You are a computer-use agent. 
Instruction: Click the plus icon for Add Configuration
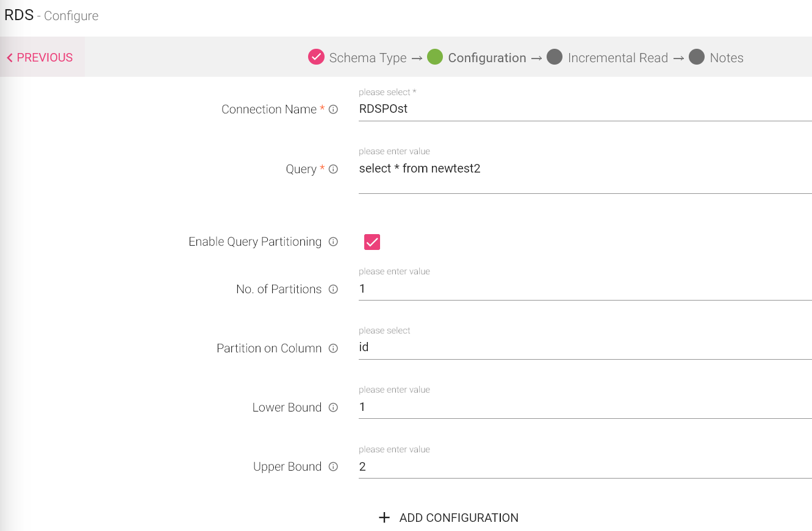pyautogui.click(x=384, y=518)
